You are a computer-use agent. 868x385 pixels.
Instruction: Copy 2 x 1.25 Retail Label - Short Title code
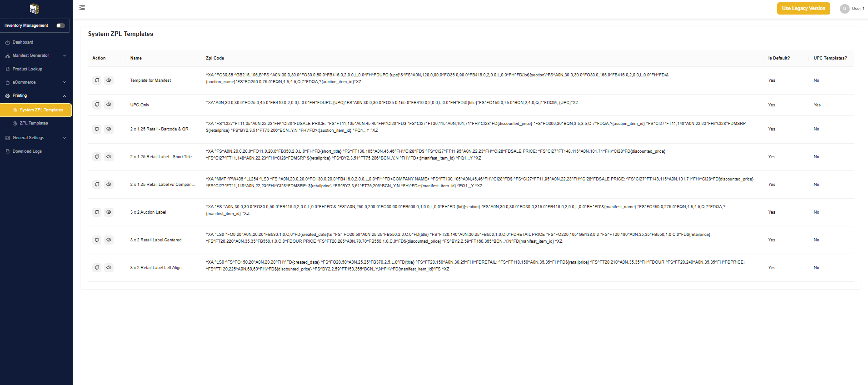pos(97,157)
